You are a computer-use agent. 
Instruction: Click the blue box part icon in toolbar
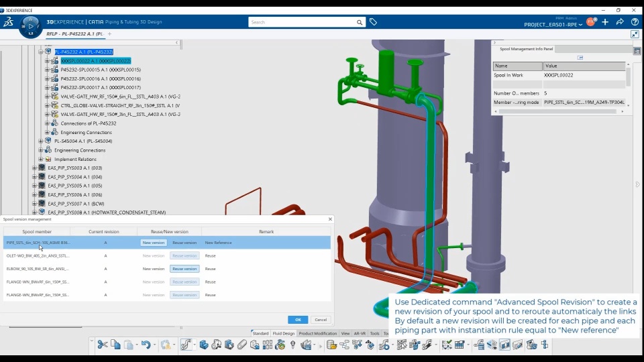click(204, 345)
